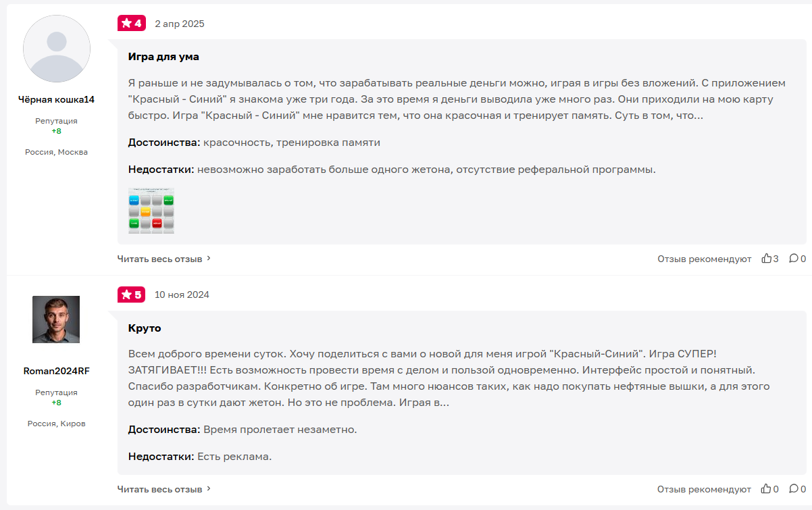Open the game screenshot thumbnail
Viewport: 812px width, 510px height.
[x=151, y=211]
